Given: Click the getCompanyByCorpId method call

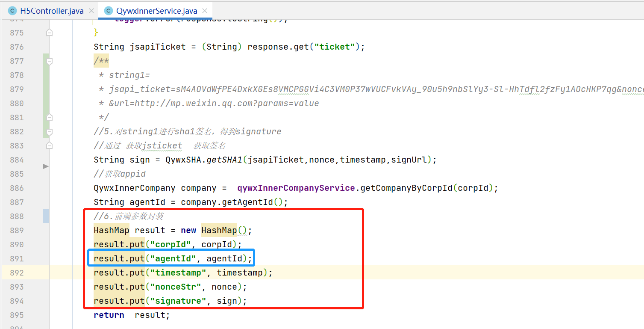Looking at the screenshot, I should pyautogui.click(x=406, y=188).
